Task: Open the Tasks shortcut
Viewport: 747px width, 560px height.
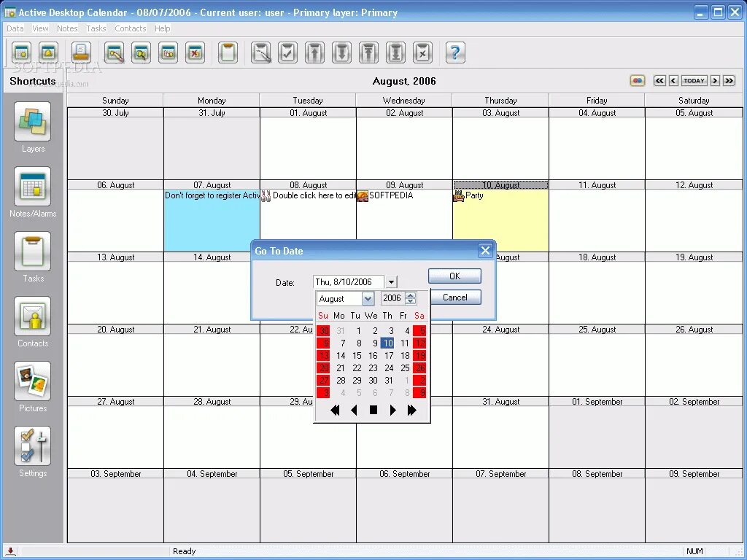Action: [x=32, y=251]
